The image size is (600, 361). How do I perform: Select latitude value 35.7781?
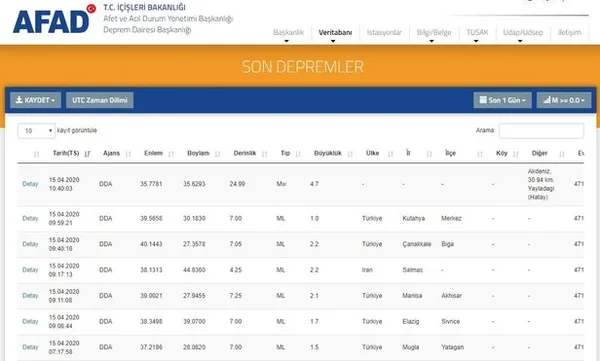(151, 184)
